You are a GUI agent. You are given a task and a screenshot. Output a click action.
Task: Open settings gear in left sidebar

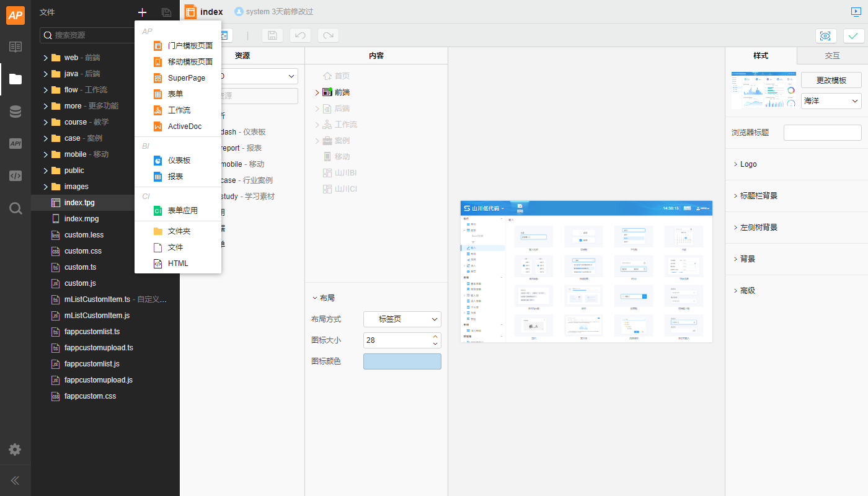pyautogui.click(x=15, y=449)
